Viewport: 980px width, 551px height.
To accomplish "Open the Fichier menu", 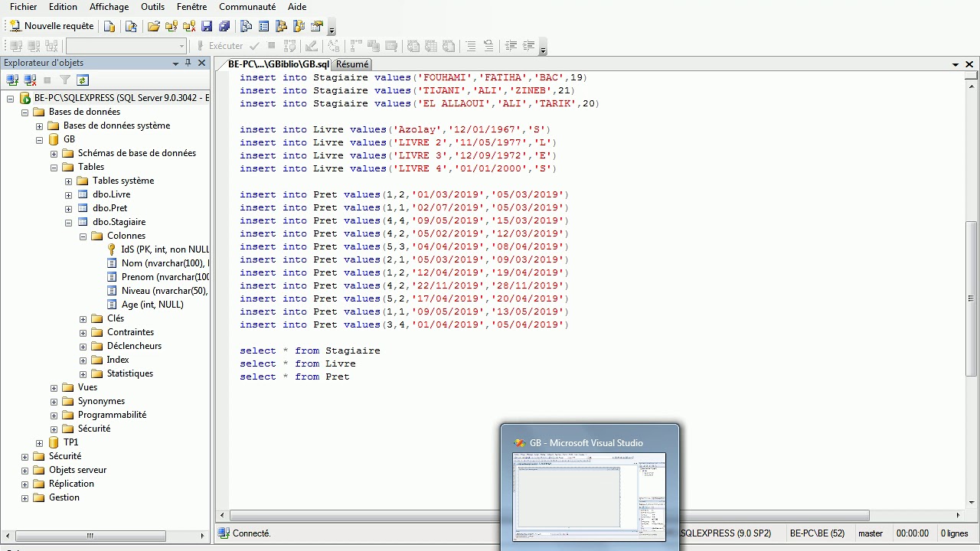I will (x=23, y=7).
